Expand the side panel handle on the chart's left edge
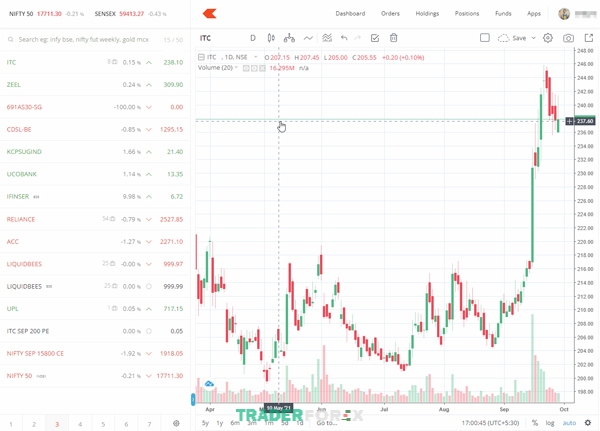This screenshot has width=600, height=431. point(193,400)
